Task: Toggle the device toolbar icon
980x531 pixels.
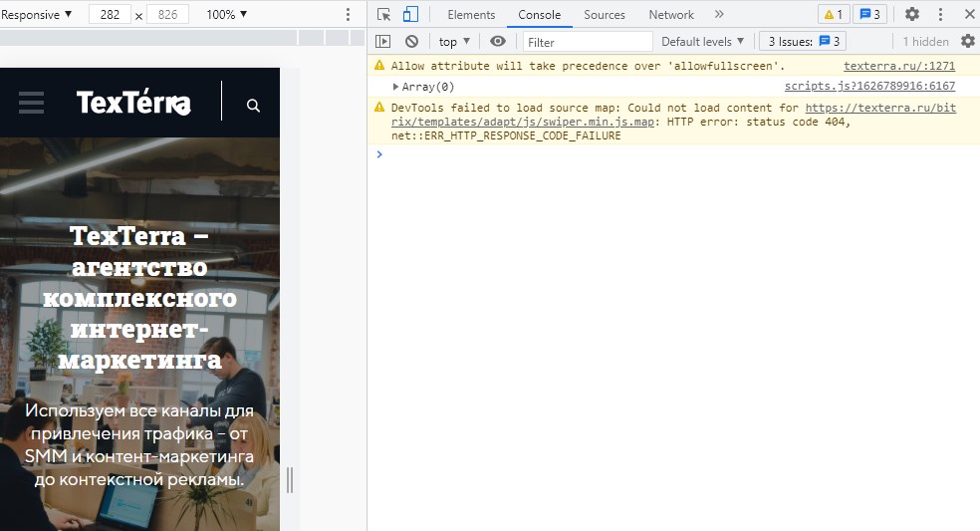Action: 410,14
